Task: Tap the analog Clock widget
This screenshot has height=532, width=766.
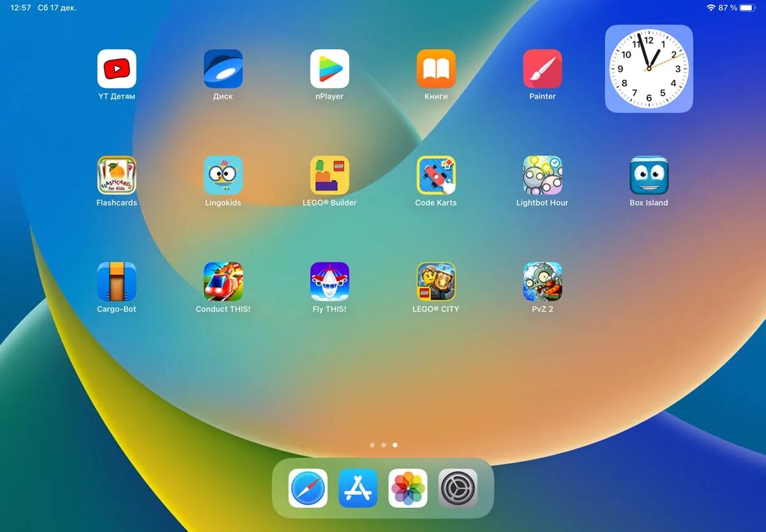Action: click(x=649, y=68)
